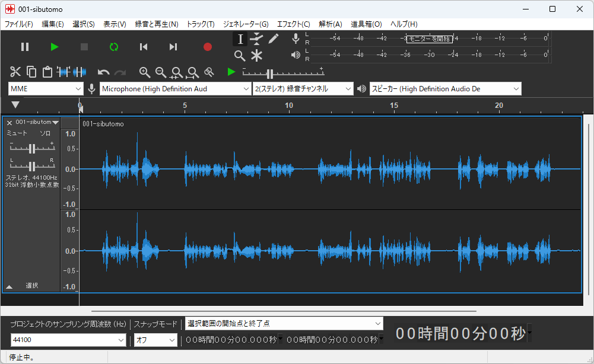Viewport: 594px width, 364px height.
Task: Open the 解析(A) menu
Action: (x=331, y=24)
